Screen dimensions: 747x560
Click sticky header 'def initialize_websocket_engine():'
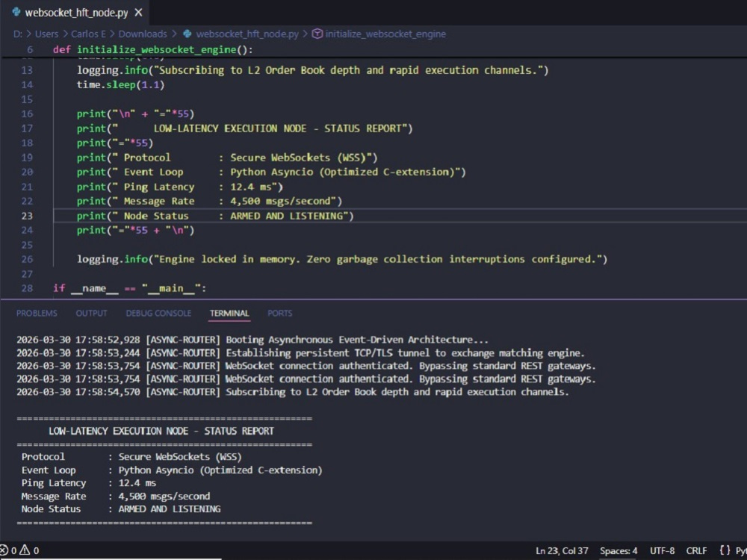coord(153,49)
